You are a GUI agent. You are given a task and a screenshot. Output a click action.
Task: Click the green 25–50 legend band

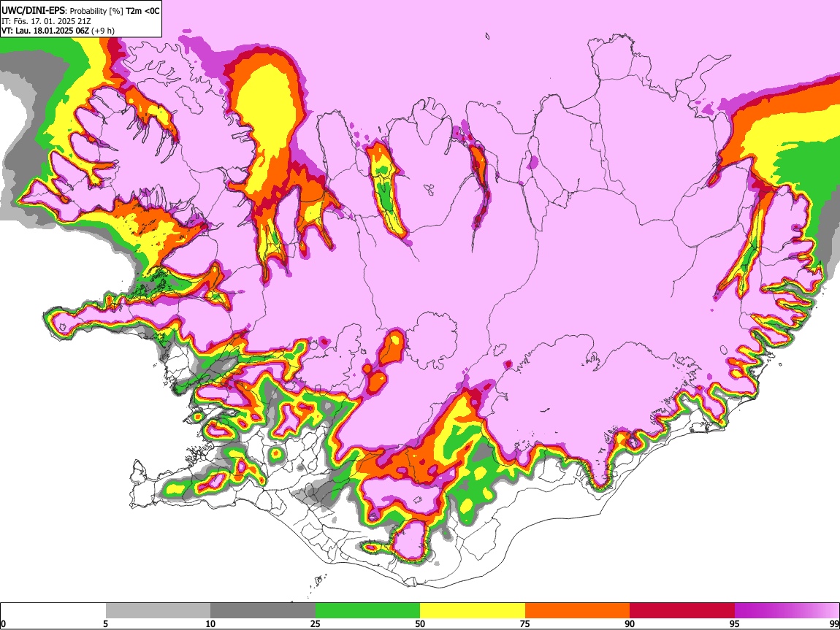(x=367, y=610)
